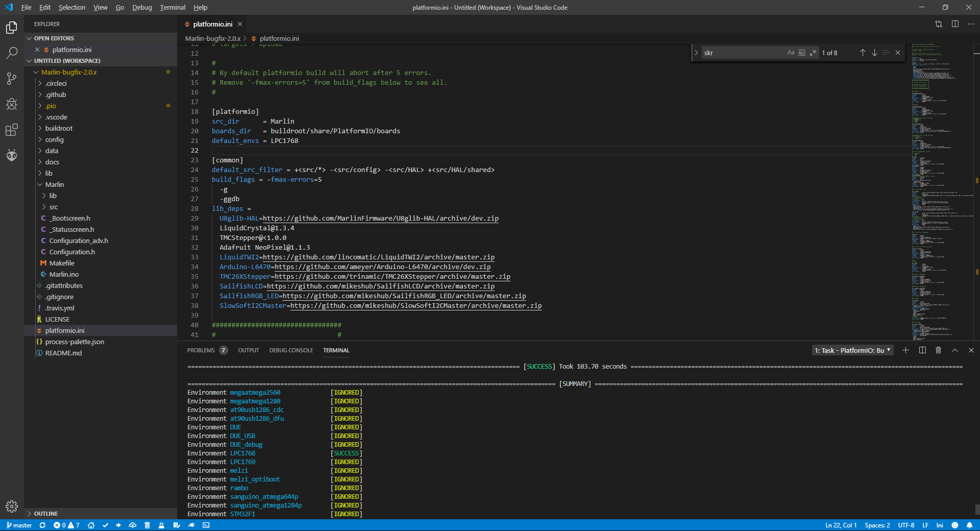The image size is (980, 531).
Task: Split the editor using the top-right icon
Action: click(954, 23)
